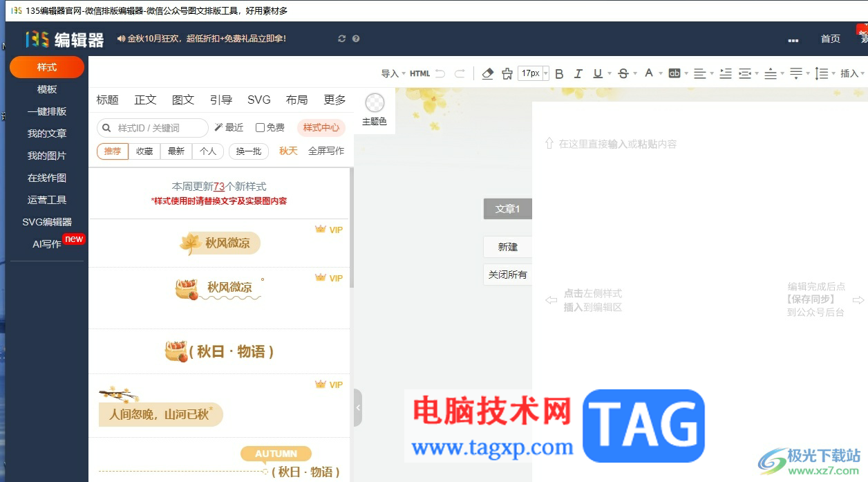Insert the 人间忽晚，山河已秋 style thumbnail
The height and width of the screenshot is (482, 868).
(x=160, y=407)
